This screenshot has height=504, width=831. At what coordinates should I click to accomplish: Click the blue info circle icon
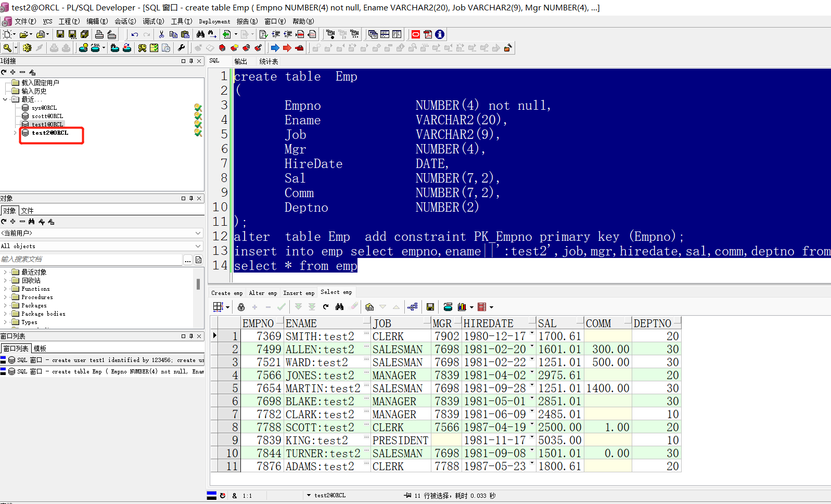click(440, 34)
